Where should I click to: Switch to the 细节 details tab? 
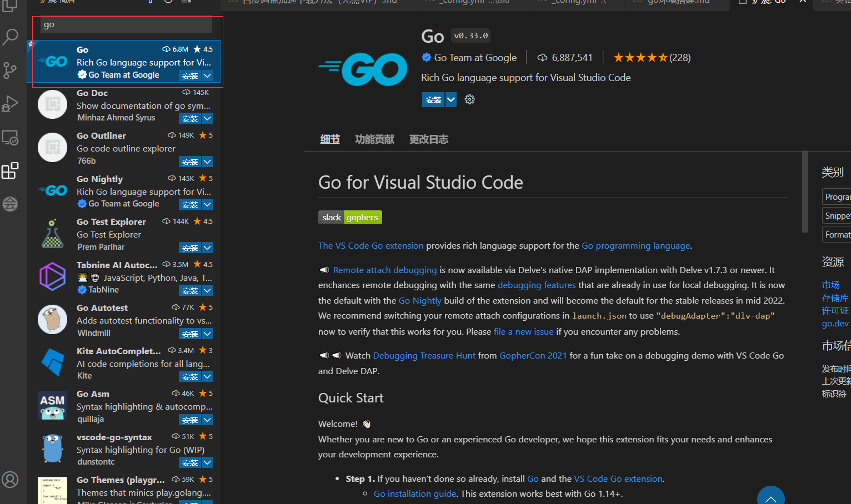point(330,139)
